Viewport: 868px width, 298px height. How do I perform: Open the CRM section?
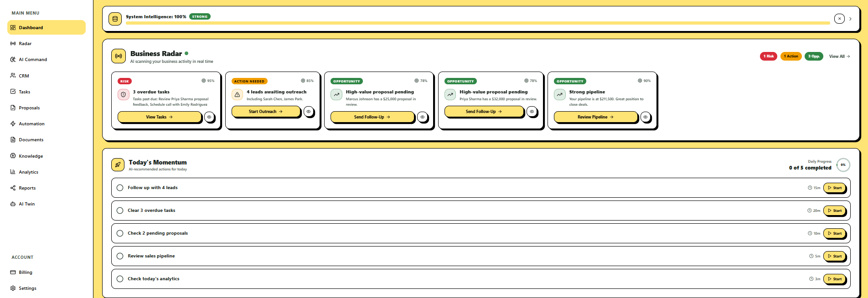pos(46,76)
